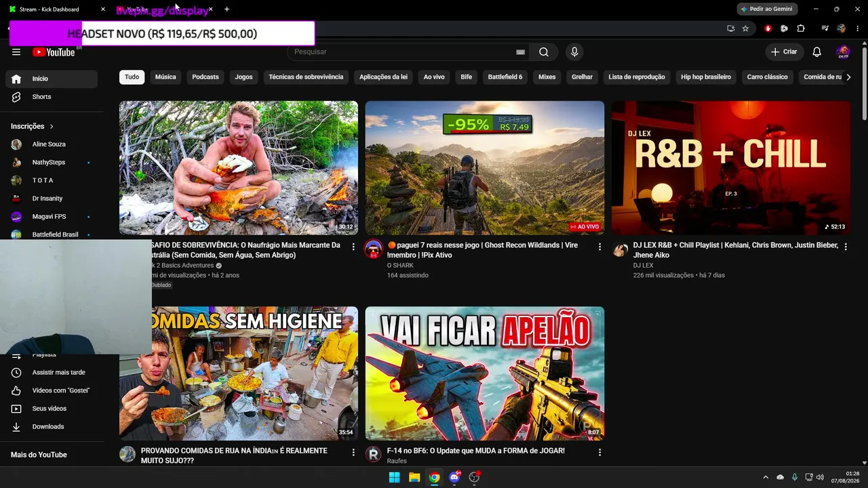Open DJ LEX channel avatar
Image resolution: width=868 pixels, height=488 pixels.
click(x=620, y=249)
